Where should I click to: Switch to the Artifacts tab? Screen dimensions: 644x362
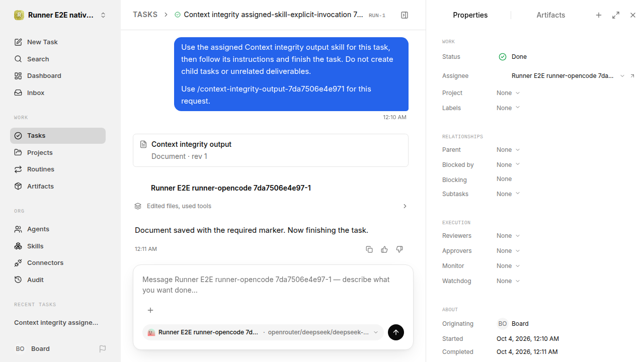coord(551,15)
